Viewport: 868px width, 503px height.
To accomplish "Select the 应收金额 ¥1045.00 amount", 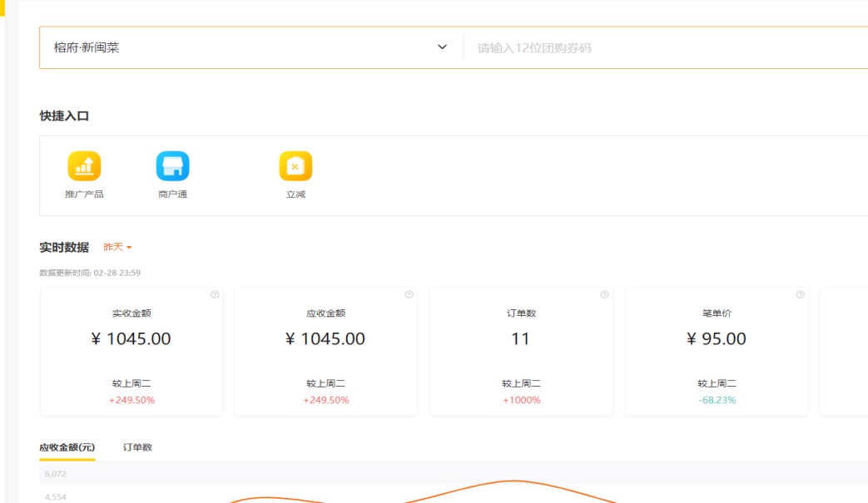I will 325,338.
